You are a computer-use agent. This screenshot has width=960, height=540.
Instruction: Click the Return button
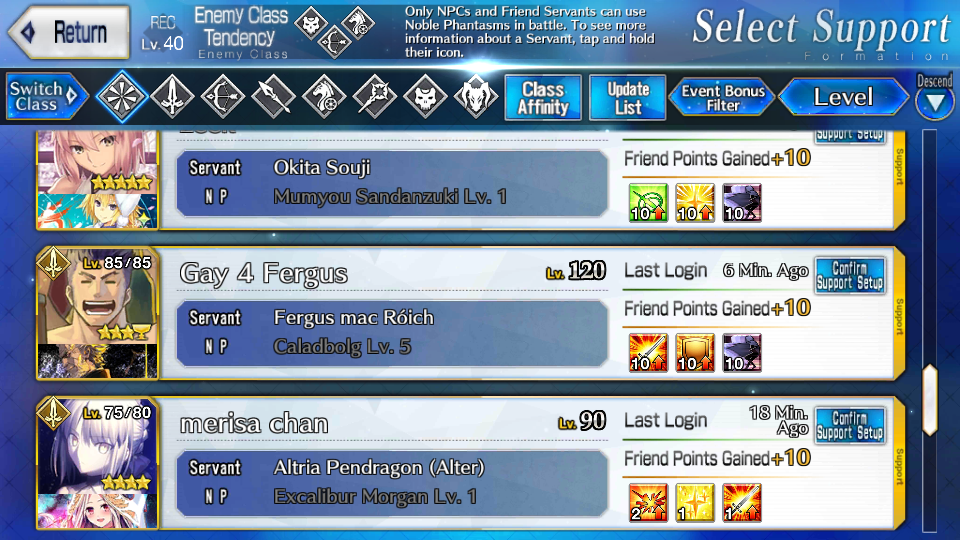tap(69, 32)
